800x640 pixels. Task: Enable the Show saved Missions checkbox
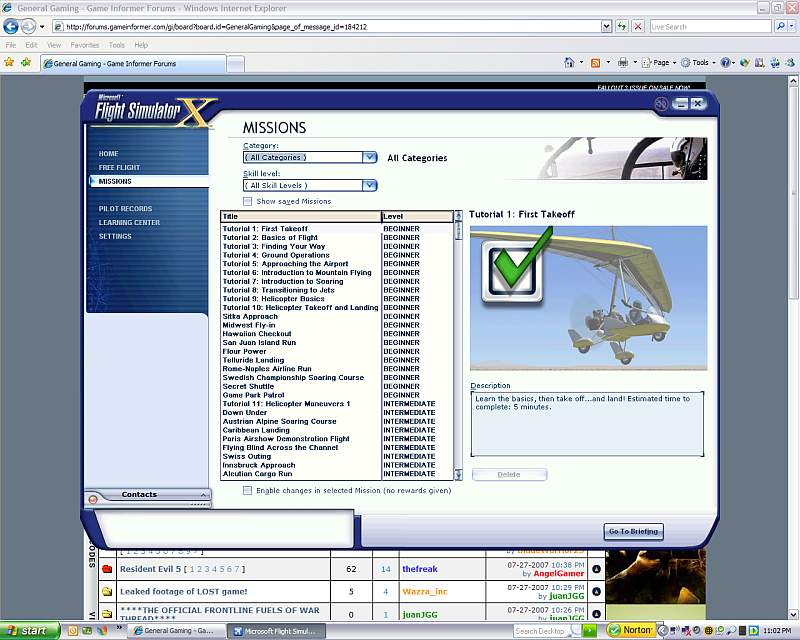coord(248,201)
